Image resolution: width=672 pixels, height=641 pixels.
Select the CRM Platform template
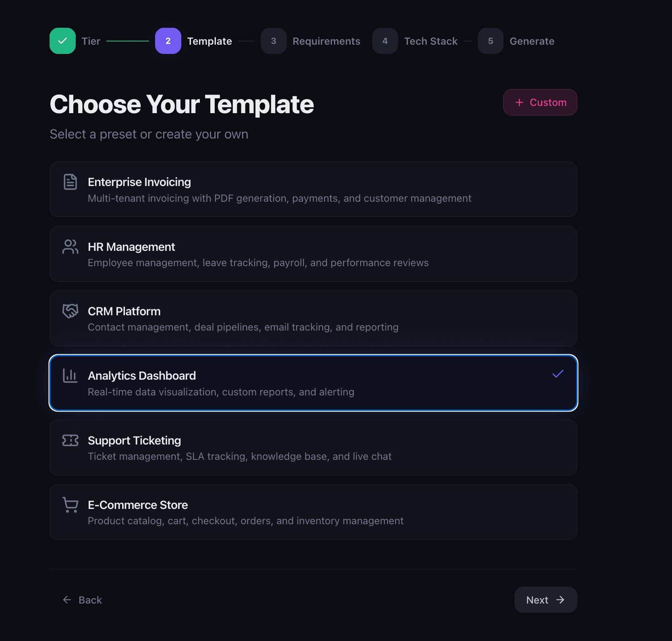tap(313, 318)
